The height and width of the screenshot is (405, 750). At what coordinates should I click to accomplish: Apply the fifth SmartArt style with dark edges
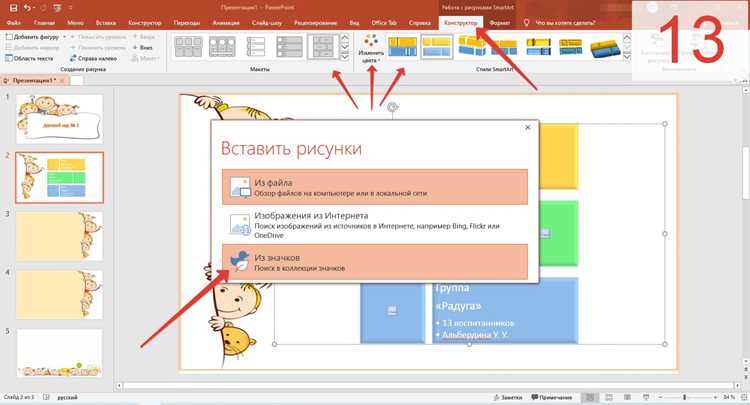point(539,47)
